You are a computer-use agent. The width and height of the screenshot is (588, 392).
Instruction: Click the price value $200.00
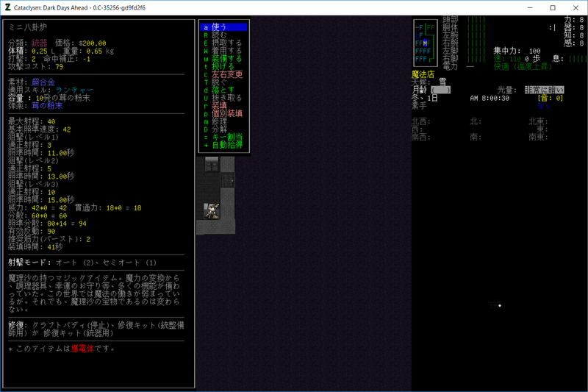click(93, 43)
